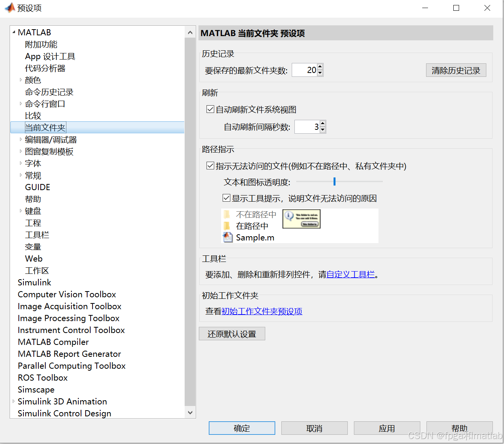
Task: Increase 自动刷新间隔秒数 with up arrow
Action: [322, 124]
